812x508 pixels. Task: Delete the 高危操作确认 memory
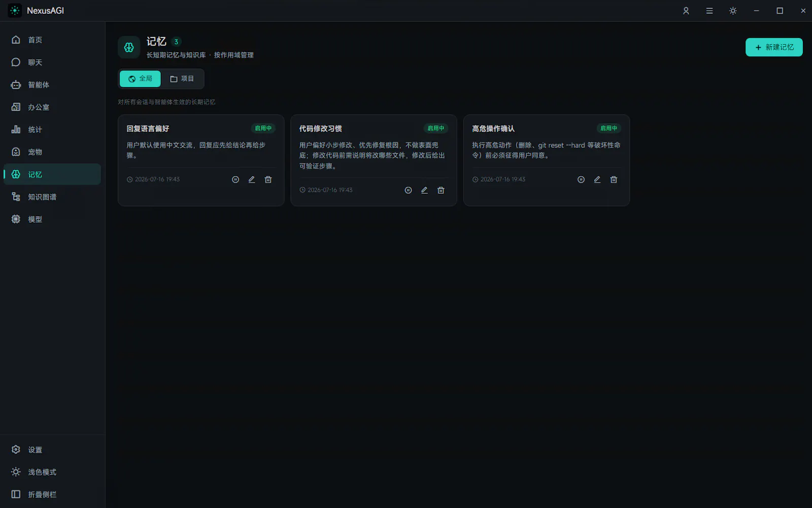[614, 179]
